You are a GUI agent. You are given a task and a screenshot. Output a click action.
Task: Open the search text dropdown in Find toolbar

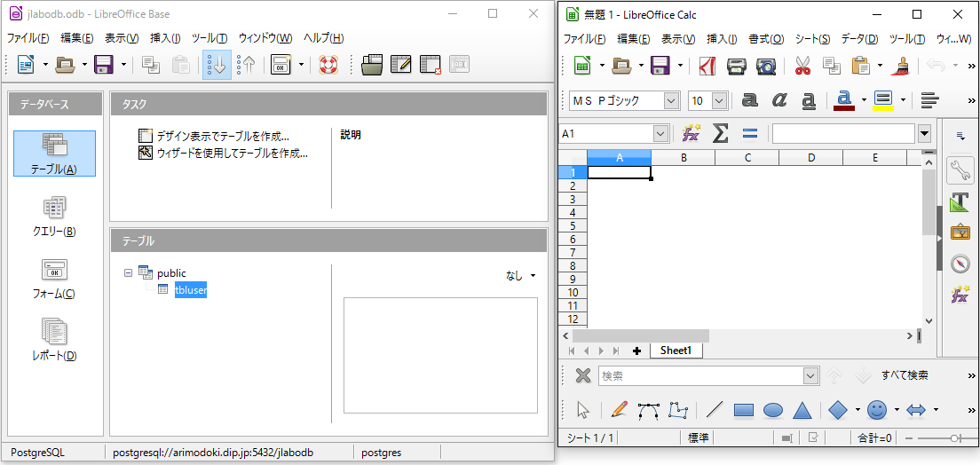pos(811,375)
